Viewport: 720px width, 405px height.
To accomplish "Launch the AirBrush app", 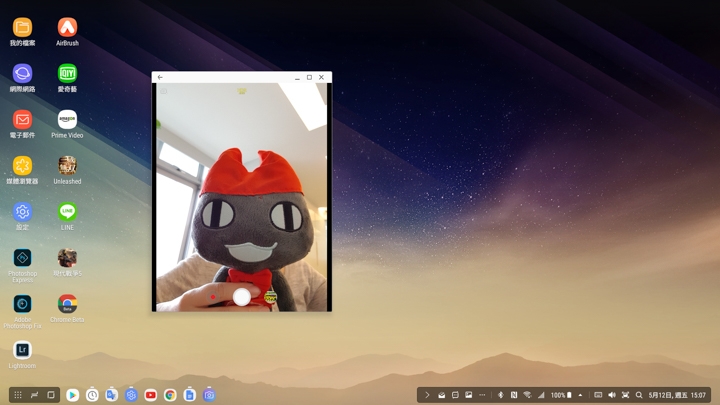I will pos(67,28).
